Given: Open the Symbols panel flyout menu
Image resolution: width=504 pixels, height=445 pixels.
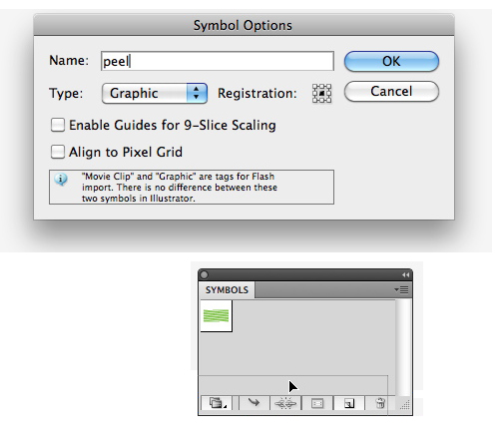Looking at the screenshot, I should coord(401,290).
